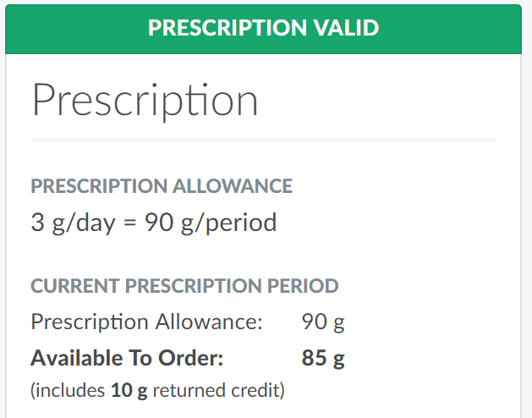Click the word CURRENT in the period heading

[75, 286]
